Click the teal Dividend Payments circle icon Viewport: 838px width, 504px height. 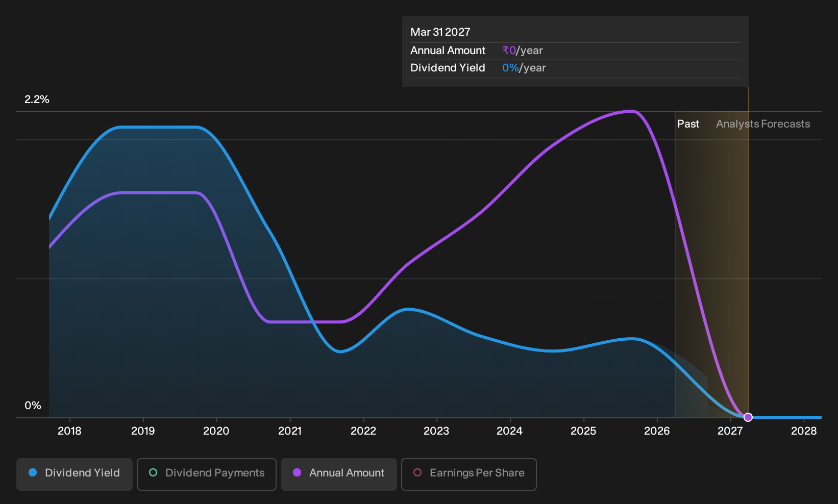[x=153, y=472]
